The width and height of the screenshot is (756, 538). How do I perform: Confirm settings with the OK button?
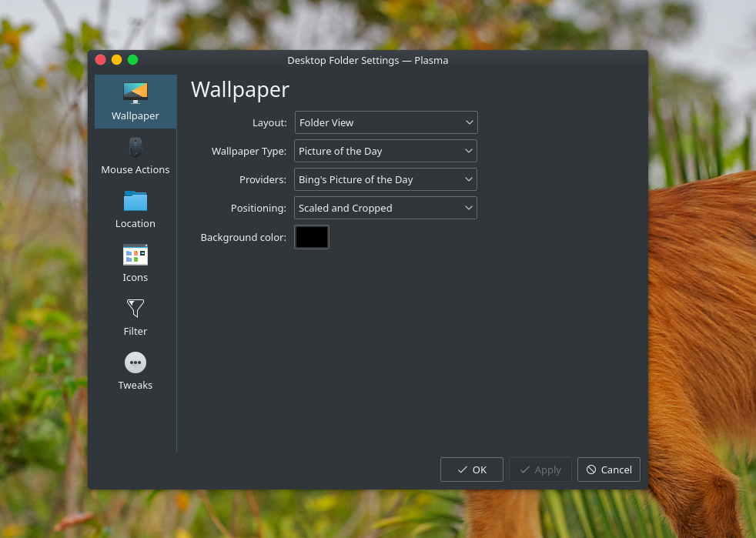pyautogui.click(x=471, y=469)
